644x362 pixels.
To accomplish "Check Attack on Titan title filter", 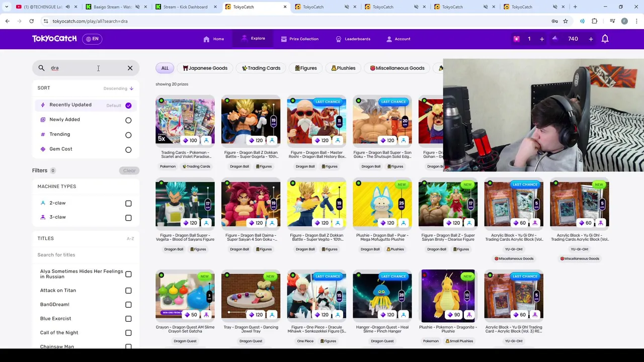I will coord(128,290).
